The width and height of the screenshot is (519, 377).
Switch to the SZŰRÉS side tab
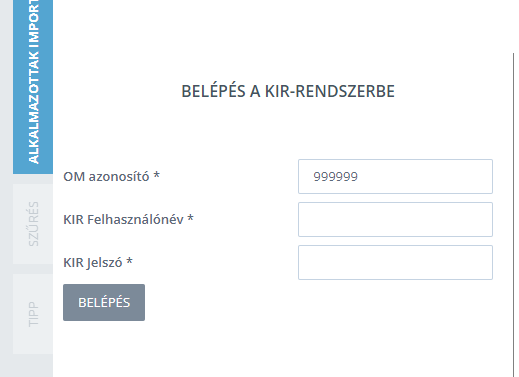(33, 224)
